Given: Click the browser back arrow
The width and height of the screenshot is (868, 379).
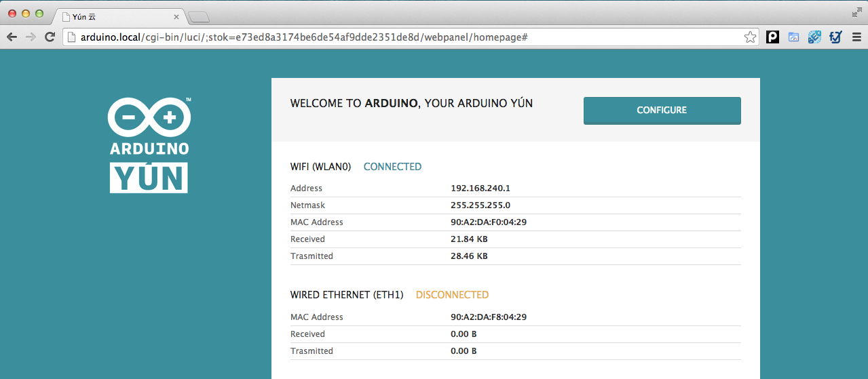Looking at the screenshot, I should pos(12,37).
